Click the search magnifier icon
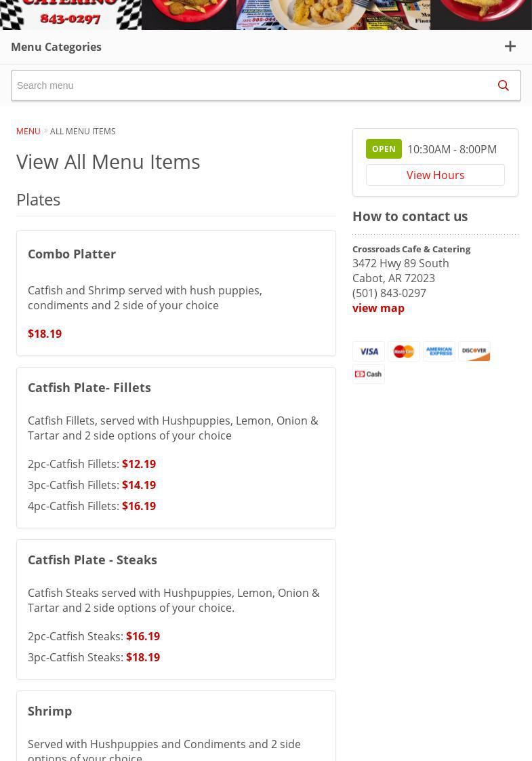The height and width of the screenshot is (761, 532). [x=503, y=85]
